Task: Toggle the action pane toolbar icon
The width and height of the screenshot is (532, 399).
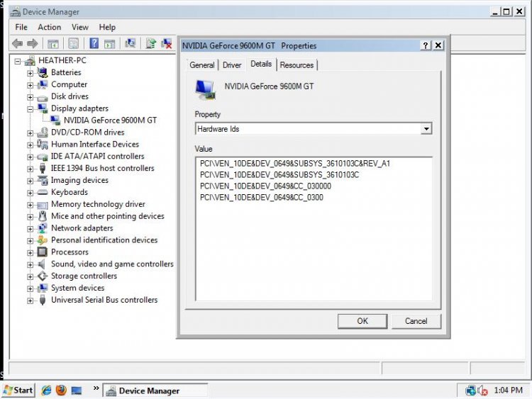Action: (x=109, y=43)
